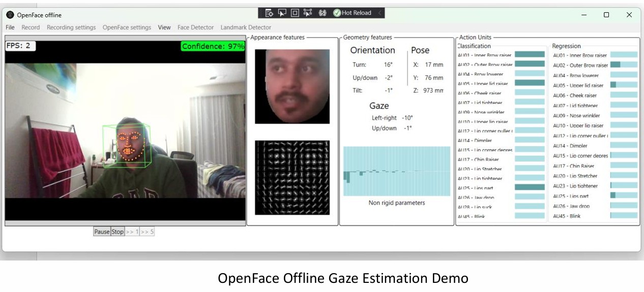Click Classification label 'AU28 - Lip suck'
The image size is (644, 292).
point(476,207)
